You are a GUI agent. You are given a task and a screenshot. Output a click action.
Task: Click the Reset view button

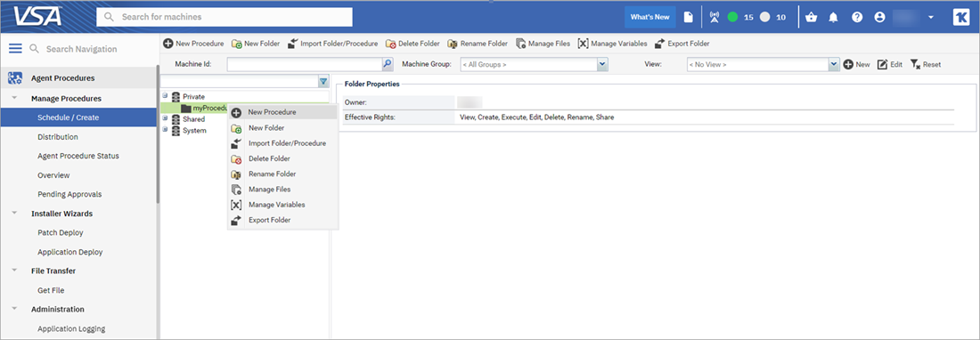tap(926, 64)
